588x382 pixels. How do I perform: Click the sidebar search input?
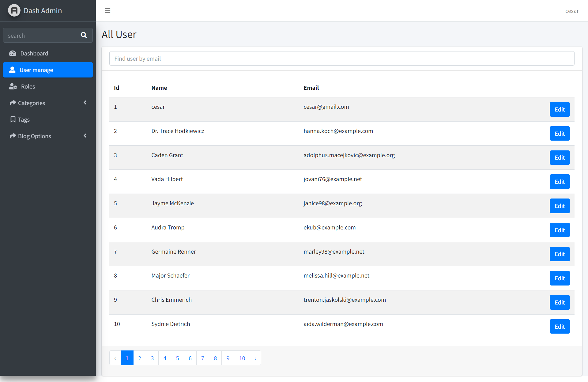coord(39,36)
